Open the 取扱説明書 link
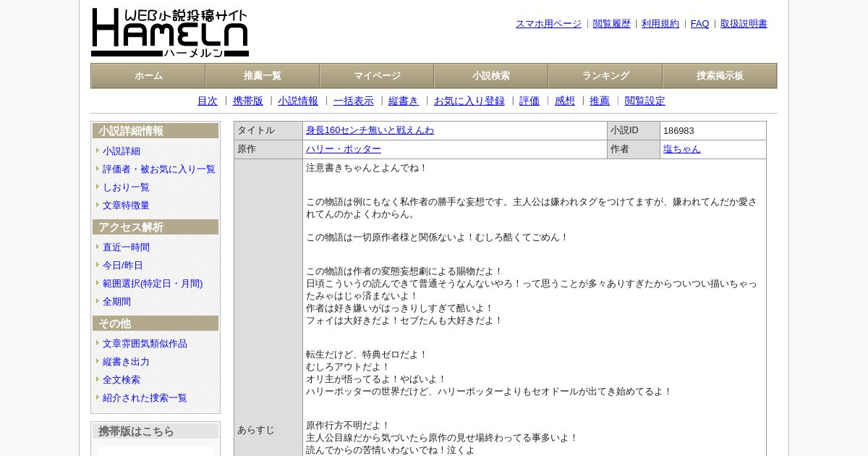868x456 pixels. click(x=744, y=24)
